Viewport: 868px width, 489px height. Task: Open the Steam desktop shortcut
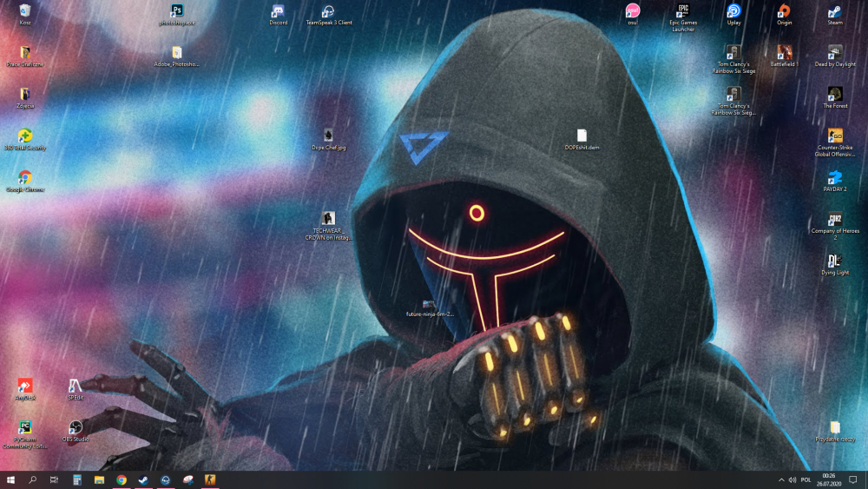click(x=835, y=15)
